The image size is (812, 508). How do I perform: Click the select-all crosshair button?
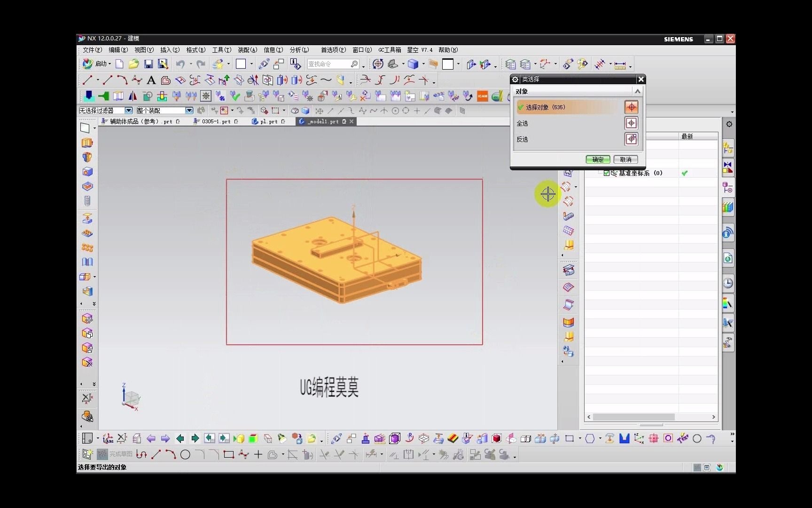tap(631, 123)
